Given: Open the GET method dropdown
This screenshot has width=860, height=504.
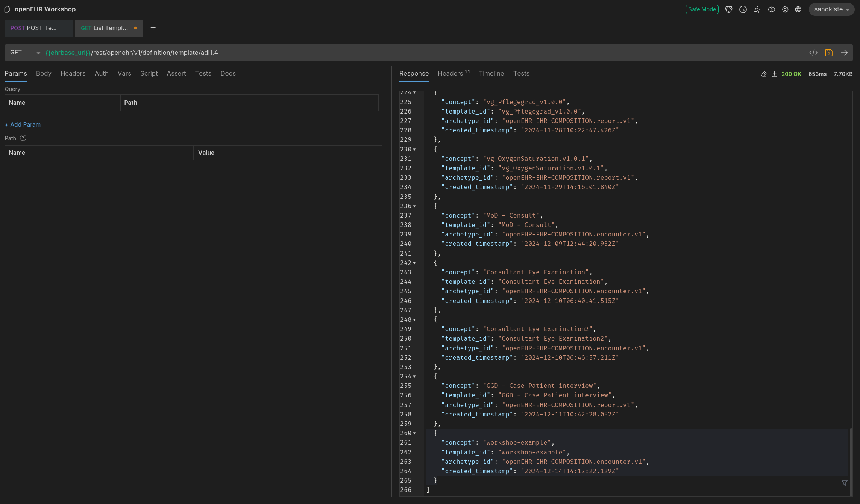Looking at the screenshot, I should [x=25, y=53].
